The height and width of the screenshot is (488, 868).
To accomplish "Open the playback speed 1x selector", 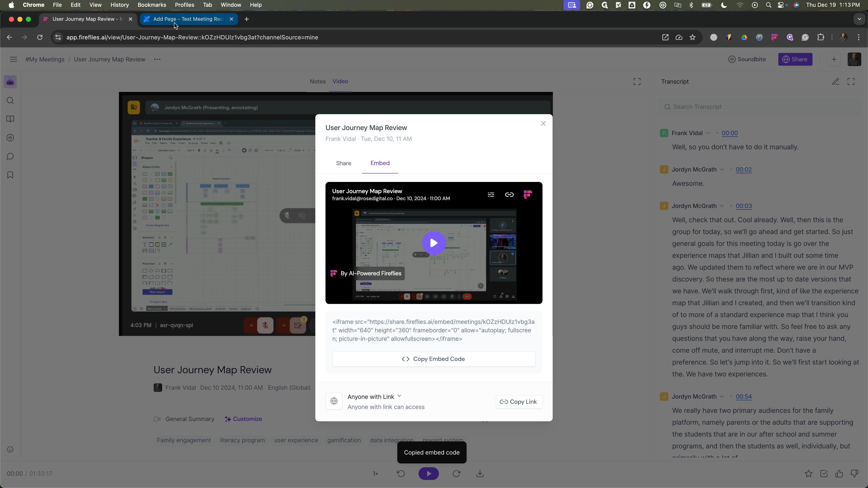I will tap(375, 474).
